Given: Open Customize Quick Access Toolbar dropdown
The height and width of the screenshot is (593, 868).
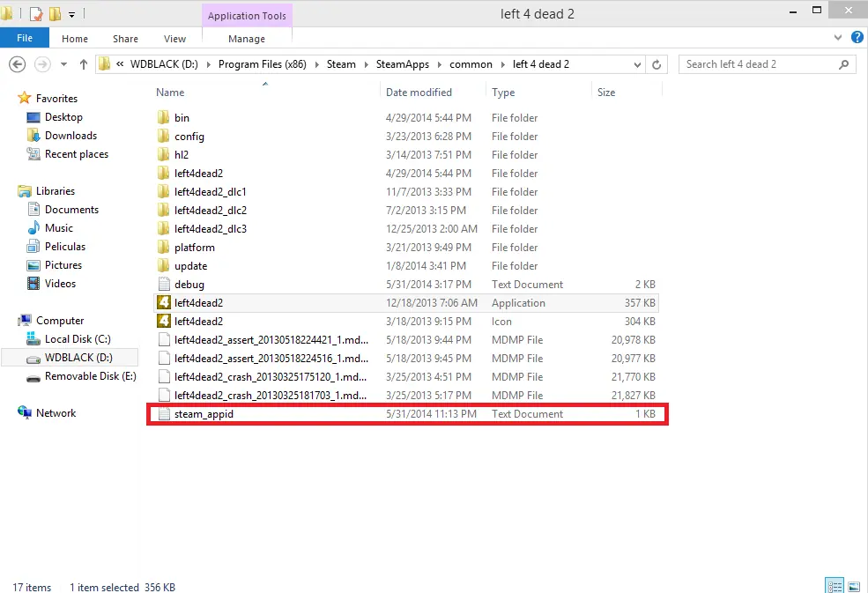Looking at the screenshot, I should coord(71,15).
